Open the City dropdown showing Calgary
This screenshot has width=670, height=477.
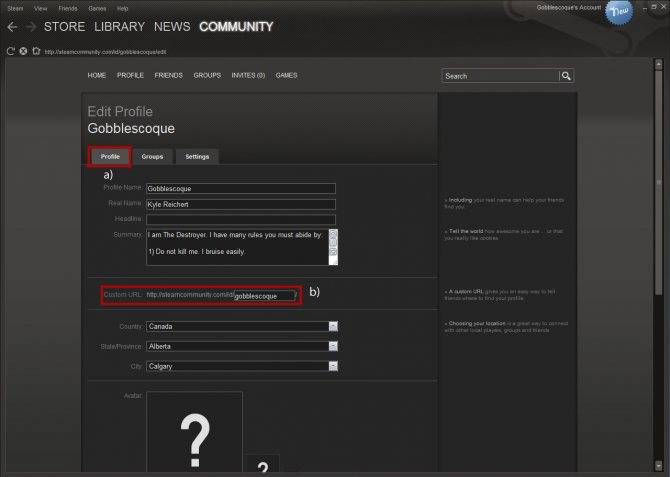242,366
